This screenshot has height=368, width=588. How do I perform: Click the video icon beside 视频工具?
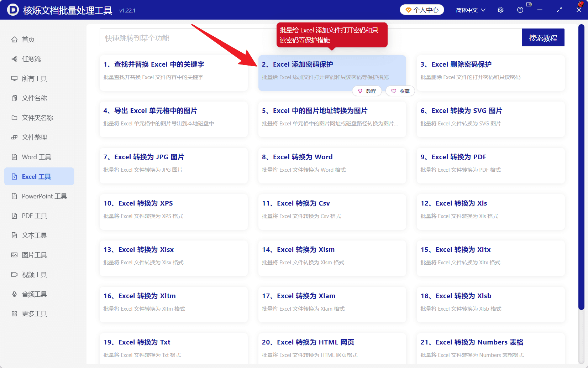click(14, 275)
